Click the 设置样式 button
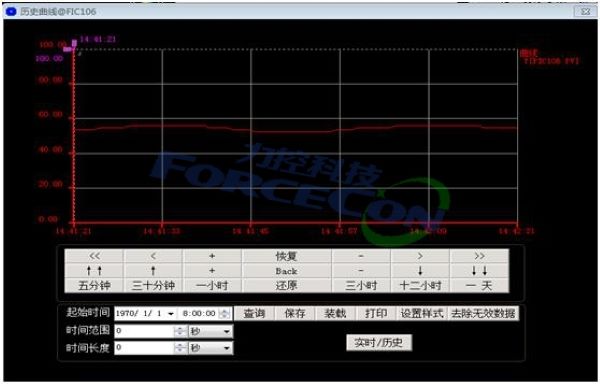 (422, 314)
